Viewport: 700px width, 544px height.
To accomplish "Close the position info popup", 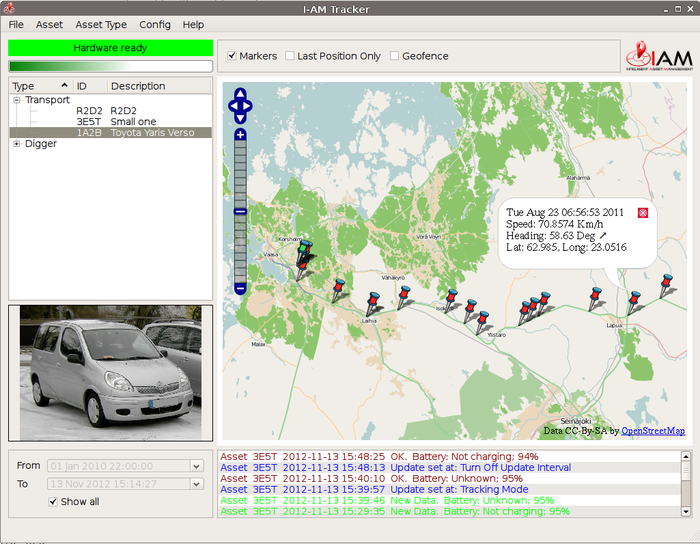I will click(642, 213).
